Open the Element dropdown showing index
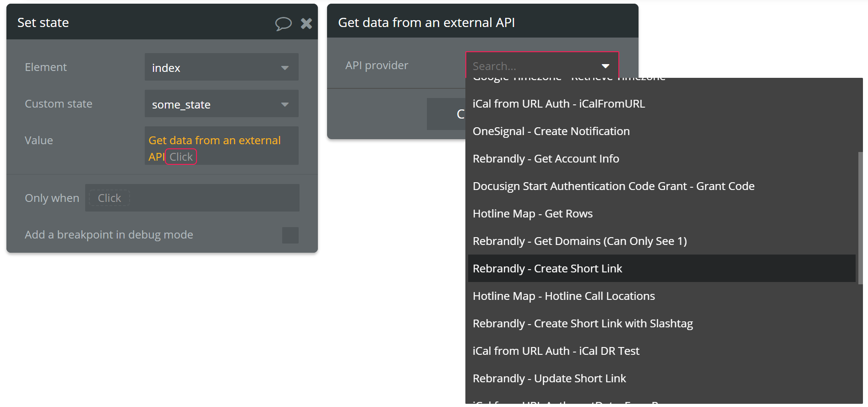 tap(221, 67)
